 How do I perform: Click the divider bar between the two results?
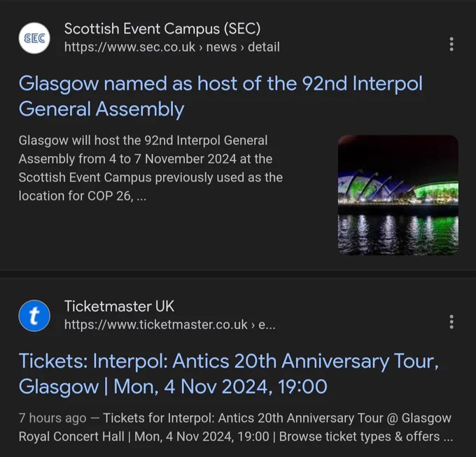238,274
